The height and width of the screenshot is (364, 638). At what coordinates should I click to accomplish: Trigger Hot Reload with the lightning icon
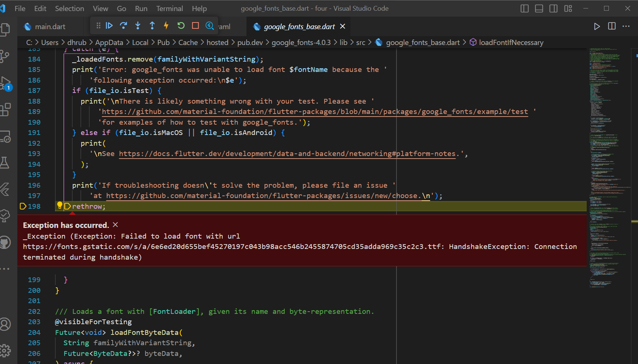point(166,25)
